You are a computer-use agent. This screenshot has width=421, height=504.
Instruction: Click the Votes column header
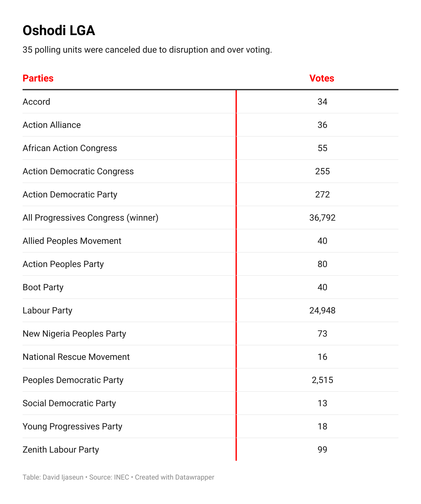click(322, 78)
